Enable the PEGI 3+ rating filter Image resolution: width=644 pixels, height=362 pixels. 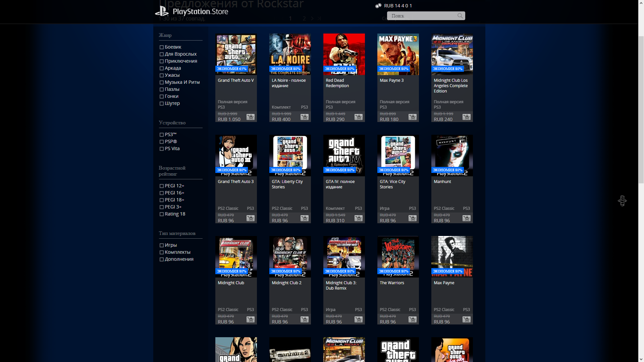point(162,207)
